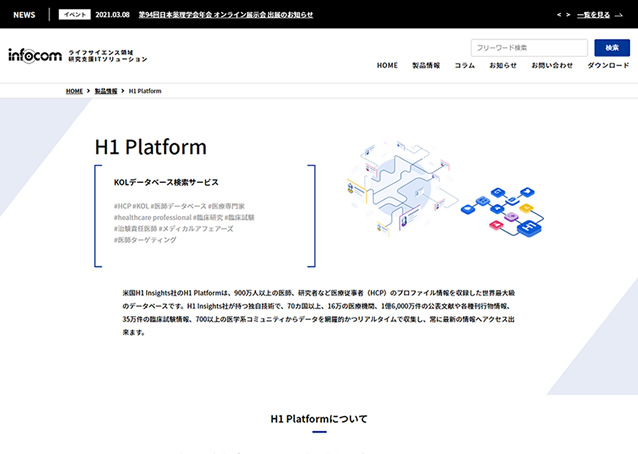This screenshot has width=638, height=454.
Task: Click the ライフサイエンス領域 tagline text
Action: point(101,52)
